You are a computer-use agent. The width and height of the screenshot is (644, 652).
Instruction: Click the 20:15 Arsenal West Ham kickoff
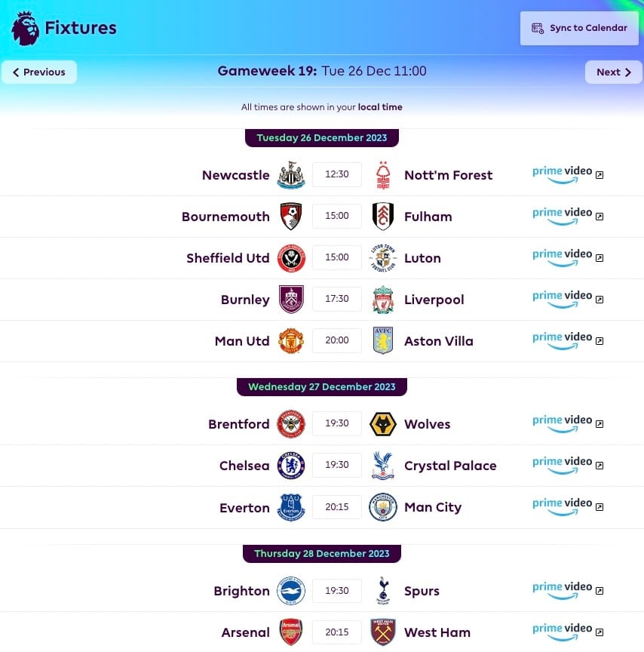click(x=337, y=632)
